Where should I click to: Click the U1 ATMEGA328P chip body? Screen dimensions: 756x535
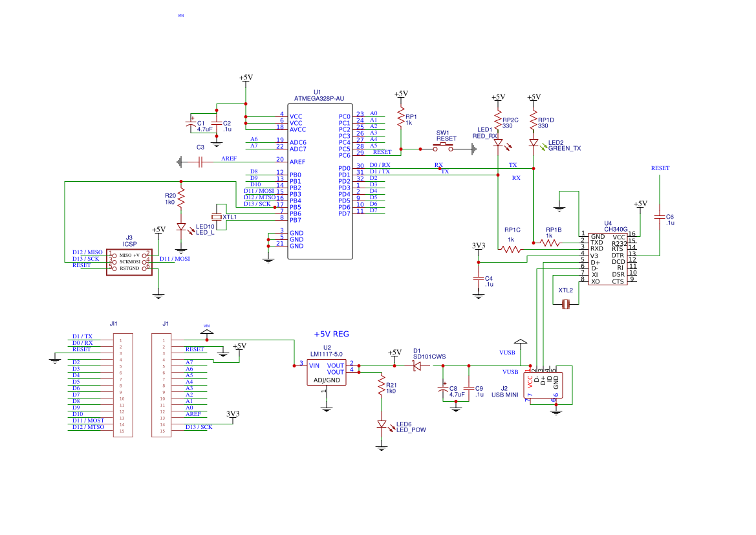coord(320,181)
